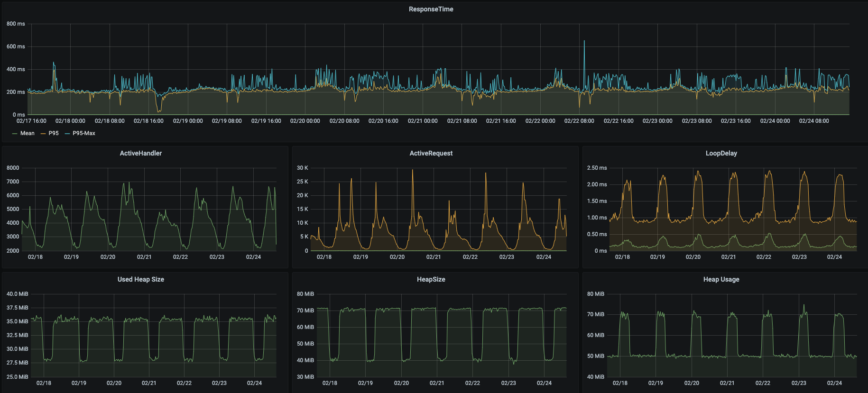Click the 02/24 08:00 time label in ResponseTime
The width and height of the screenshot is (868, 393).
814,121
